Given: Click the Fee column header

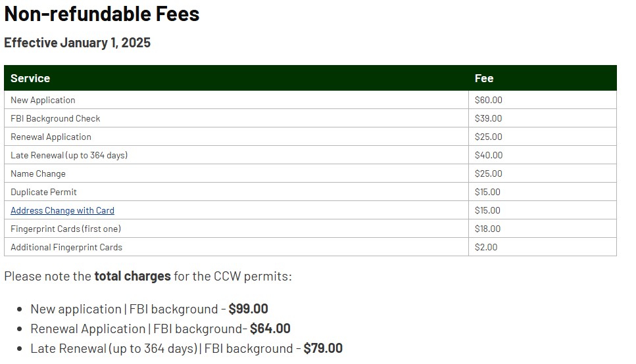Looking at the screenshot, I should (x=484, y=78).
